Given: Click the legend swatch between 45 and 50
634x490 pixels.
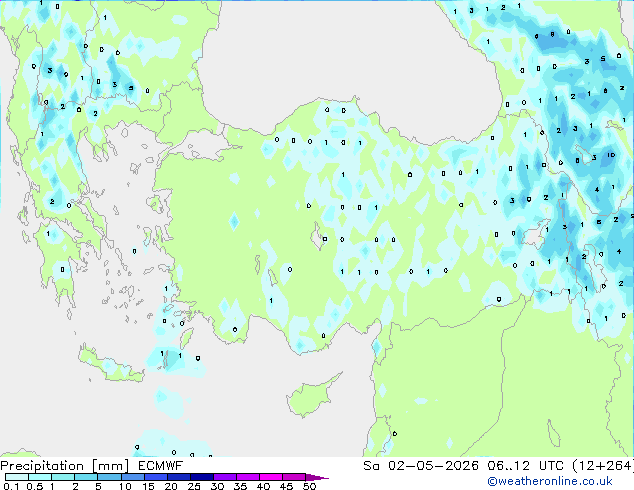Looking at the screenshot, I should point(294,477).
